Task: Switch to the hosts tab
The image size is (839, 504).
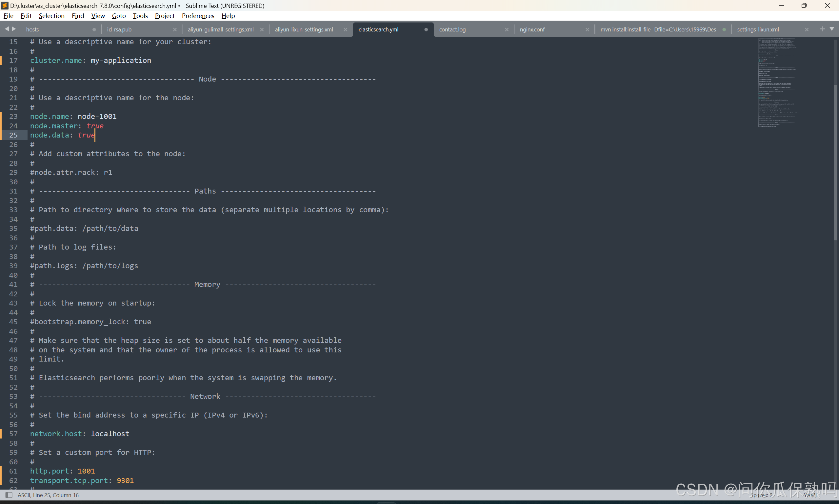Action: [33, 29]
